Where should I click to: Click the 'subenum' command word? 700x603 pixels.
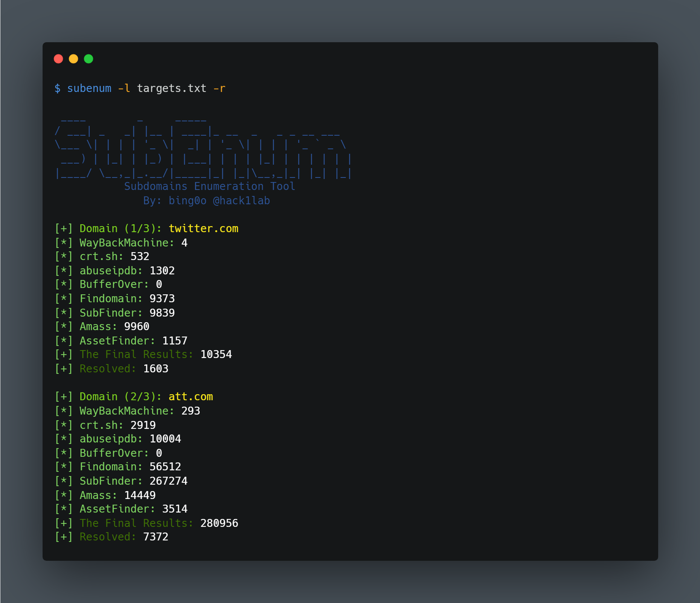(89, 88)
